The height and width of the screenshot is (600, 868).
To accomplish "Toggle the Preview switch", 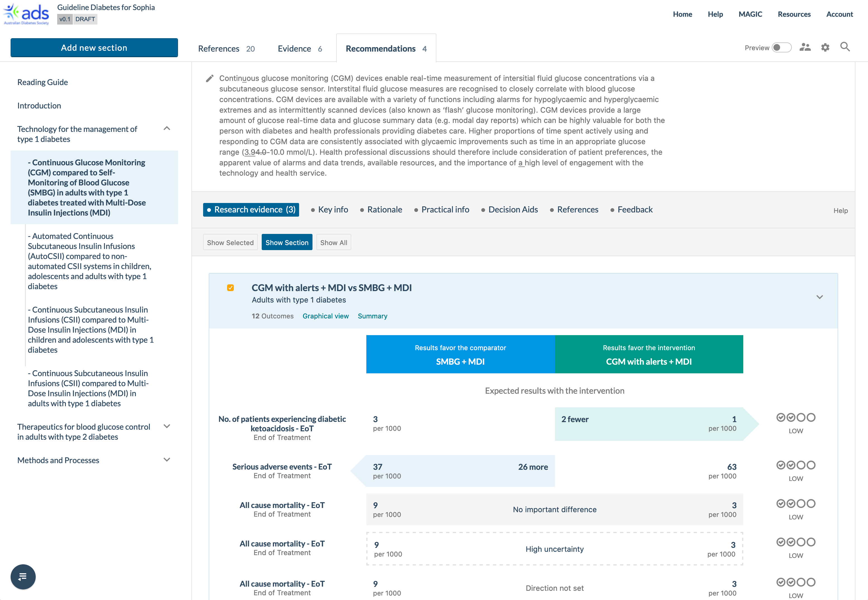I will point(781,47).
